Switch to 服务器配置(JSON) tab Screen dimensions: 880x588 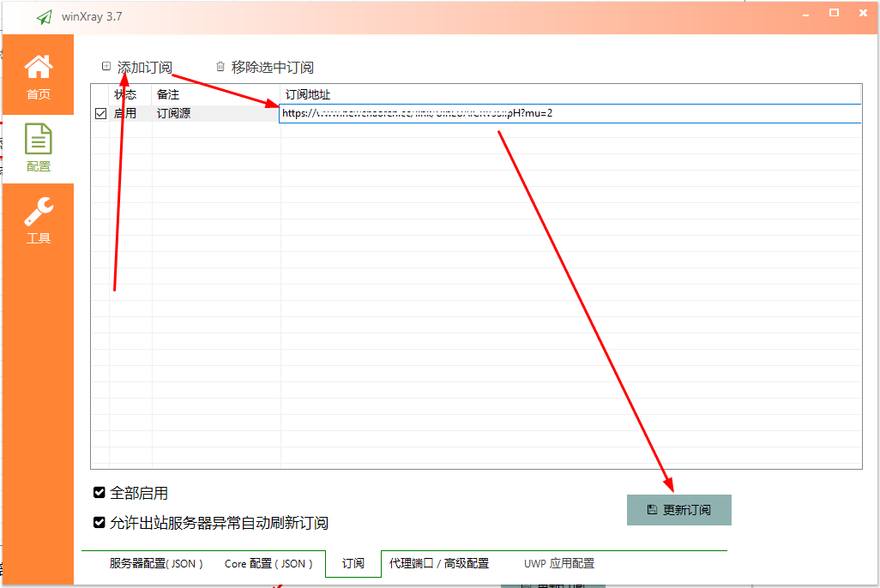[x=156, y=563]
